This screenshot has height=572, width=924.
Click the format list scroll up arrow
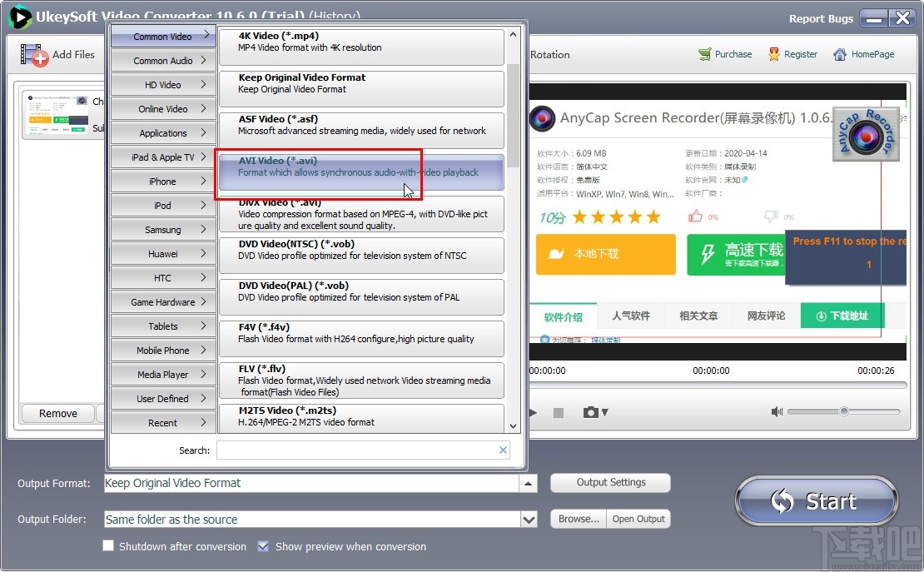click(513, 34)
